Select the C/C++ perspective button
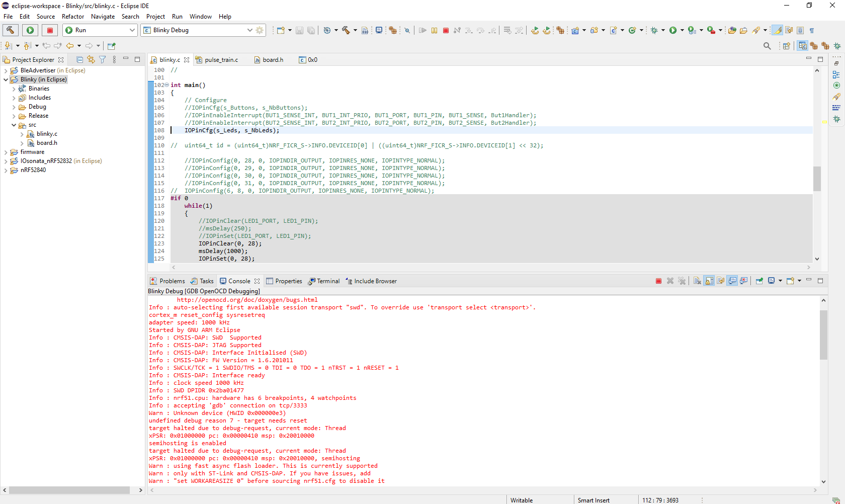845x504 pixels. 803,46
